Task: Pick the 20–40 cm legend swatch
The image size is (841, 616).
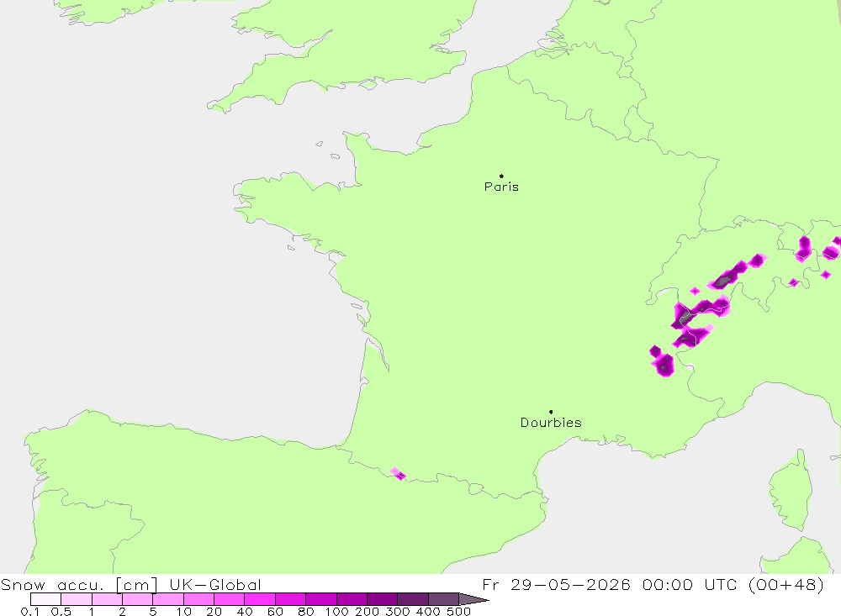Action: [x=229, y=599]
